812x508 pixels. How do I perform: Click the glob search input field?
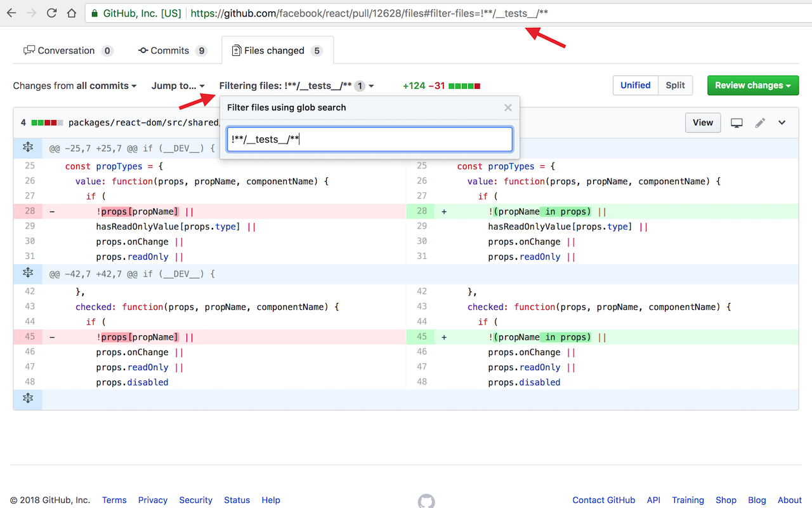tap(370, 139)
